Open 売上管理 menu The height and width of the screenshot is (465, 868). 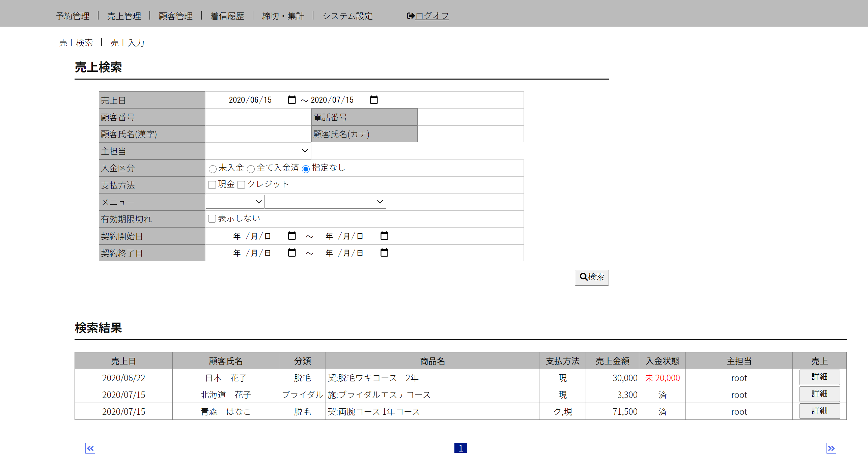point(124,16)
